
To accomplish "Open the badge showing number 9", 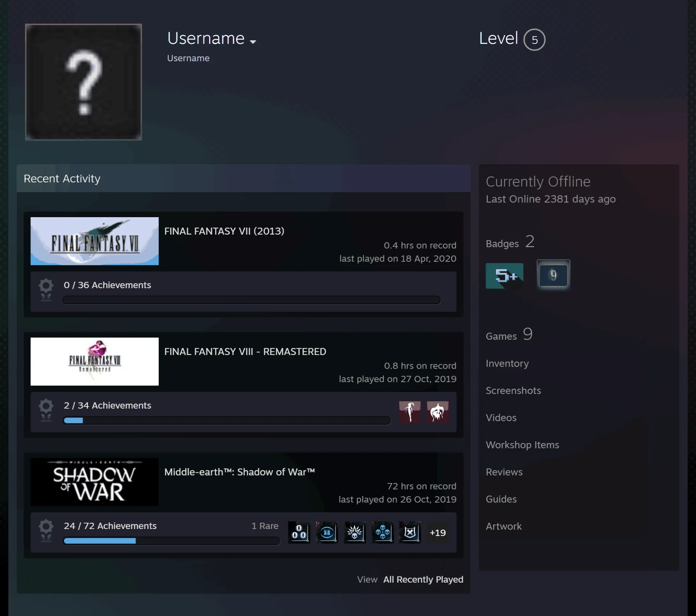I will tap(554, 275).
